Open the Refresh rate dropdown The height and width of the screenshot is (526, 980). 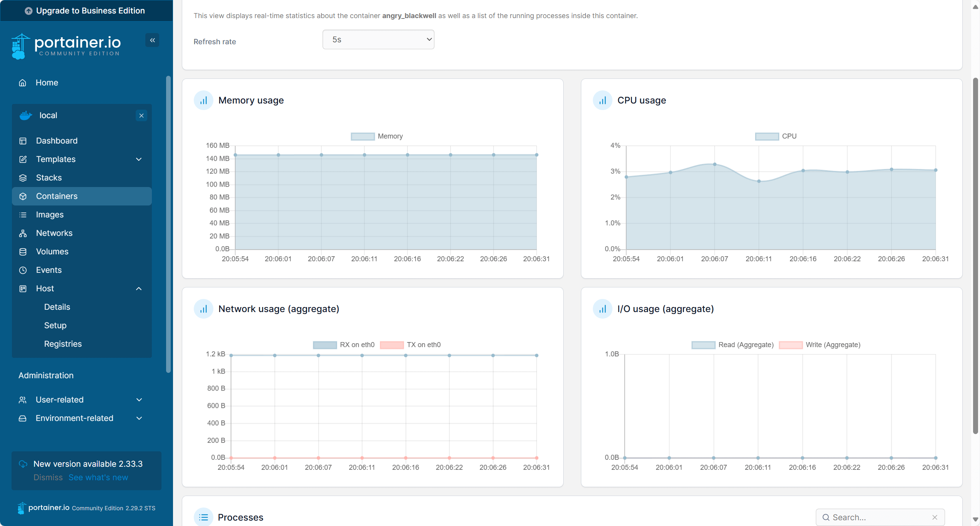coord(378,40)
